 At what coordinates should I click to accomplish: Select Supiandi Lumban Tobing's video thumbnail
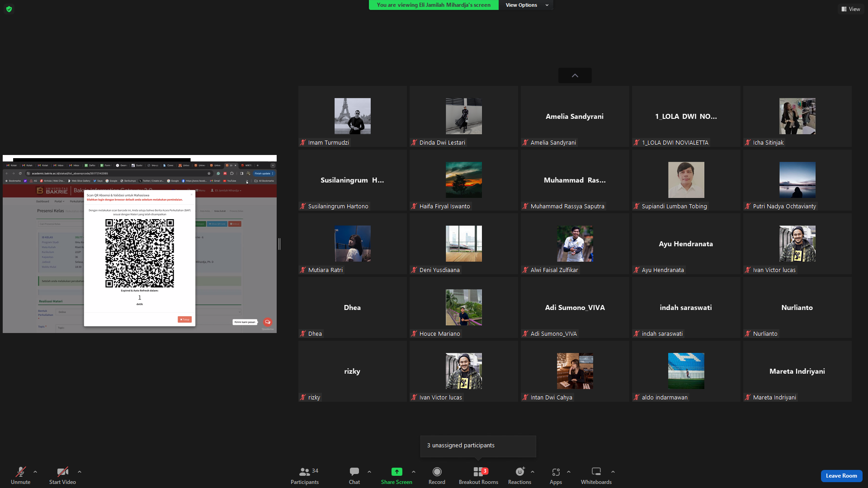[686, 180]
